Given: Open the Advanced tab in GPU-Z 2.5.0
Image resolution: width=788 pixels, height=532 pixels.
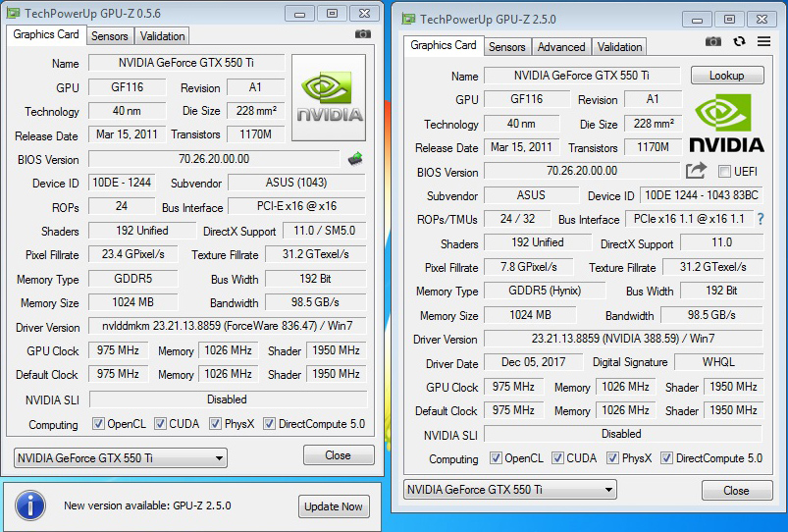Looking at the screenshot, I should (x=561, y=47).
